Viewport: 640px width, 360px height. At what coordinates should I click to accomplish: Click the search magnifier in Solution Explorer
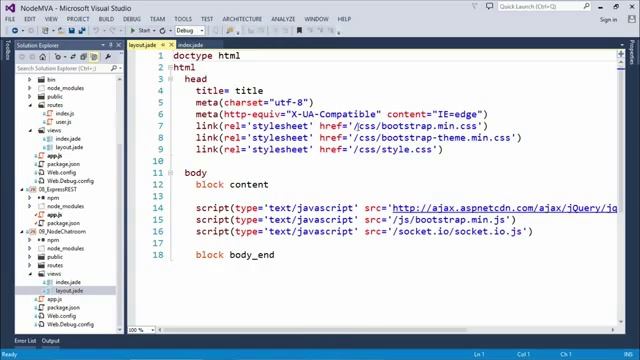[x=114, y=68]
